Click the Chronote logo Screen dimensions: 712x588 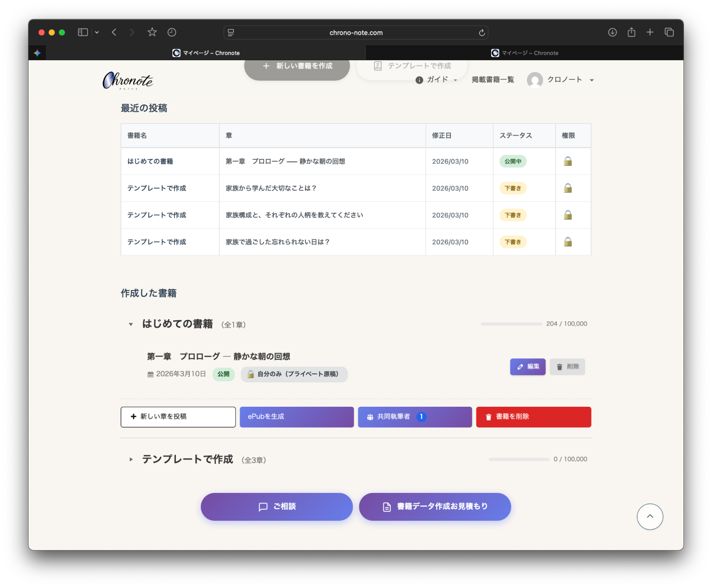(x=128, y=80)
